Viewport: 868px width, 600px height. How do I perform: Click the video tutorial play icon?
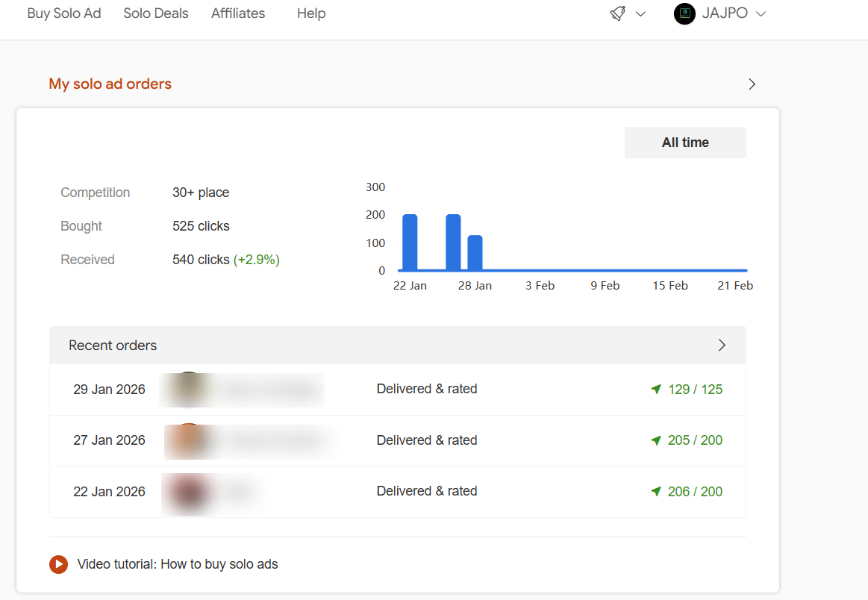59,564
